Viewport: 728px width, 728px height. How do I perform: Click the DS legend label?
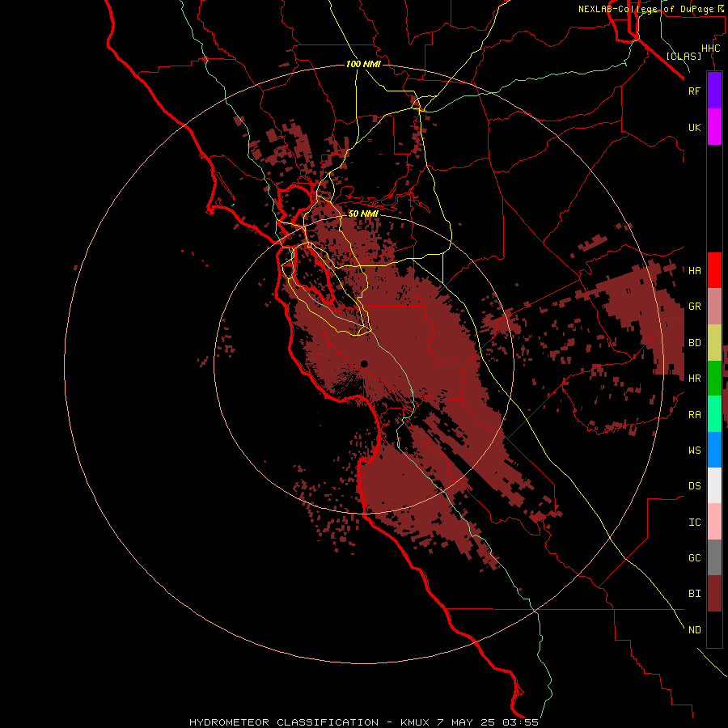click(695, 486)
